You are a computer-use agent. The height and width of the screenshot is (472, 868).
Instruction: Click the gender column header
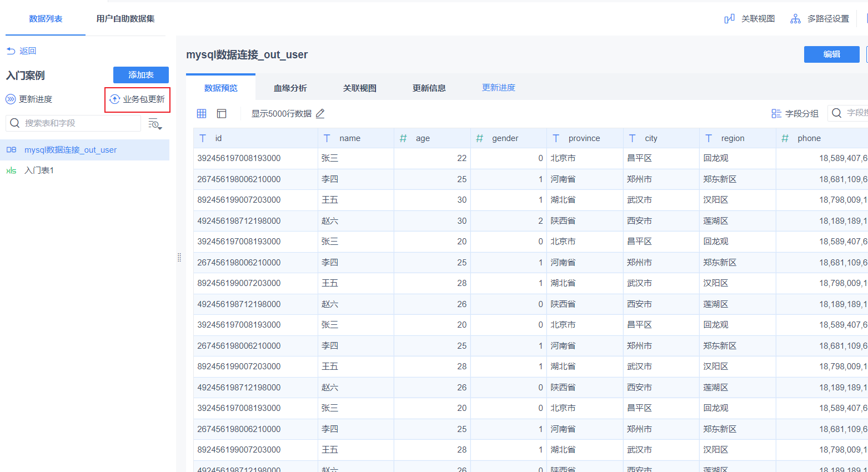click(509, 138)
